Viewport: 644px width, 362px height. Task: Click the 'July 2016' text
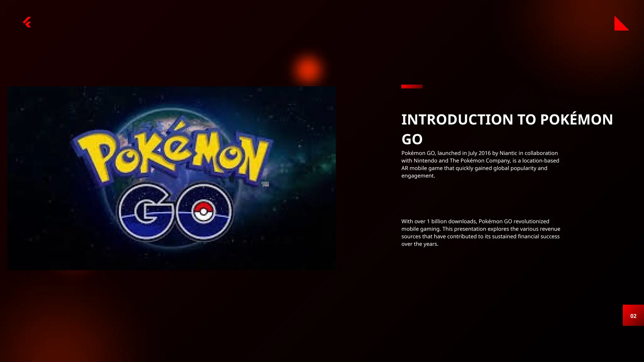[479, 153]
